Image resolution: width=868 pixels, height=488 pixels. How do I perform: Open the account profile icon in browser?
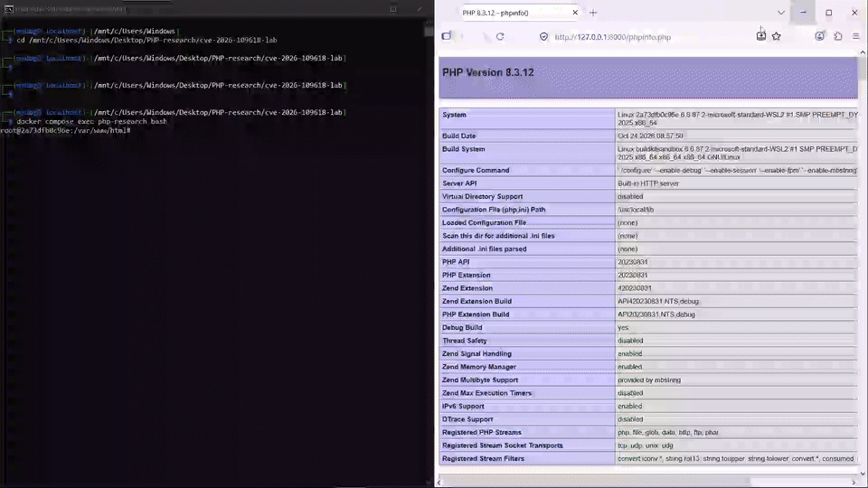coord(819,36)
